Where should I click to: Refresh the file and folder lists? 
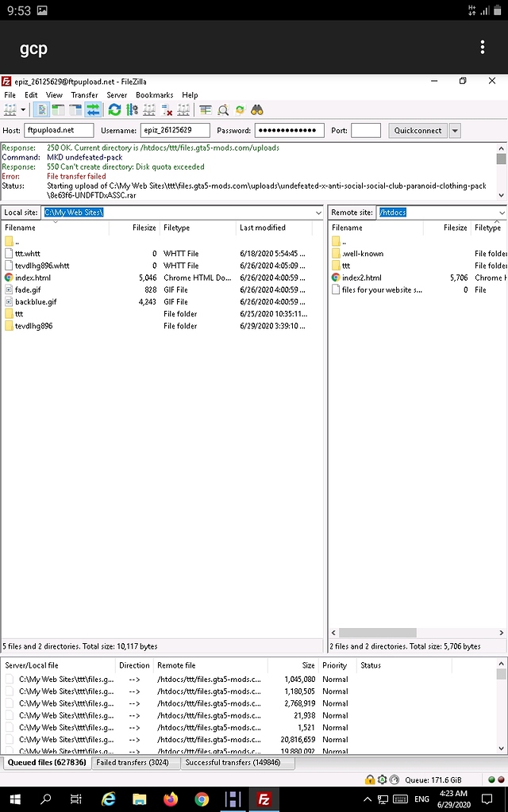pos(115,110)
